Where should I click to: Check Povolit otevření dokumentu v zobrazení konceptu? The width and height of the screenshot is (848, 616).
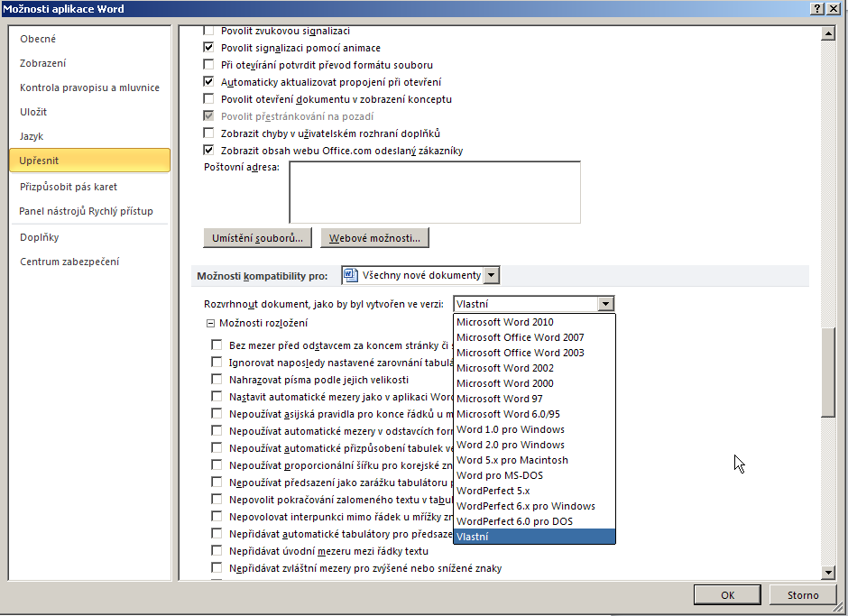[x=208, y=99]
